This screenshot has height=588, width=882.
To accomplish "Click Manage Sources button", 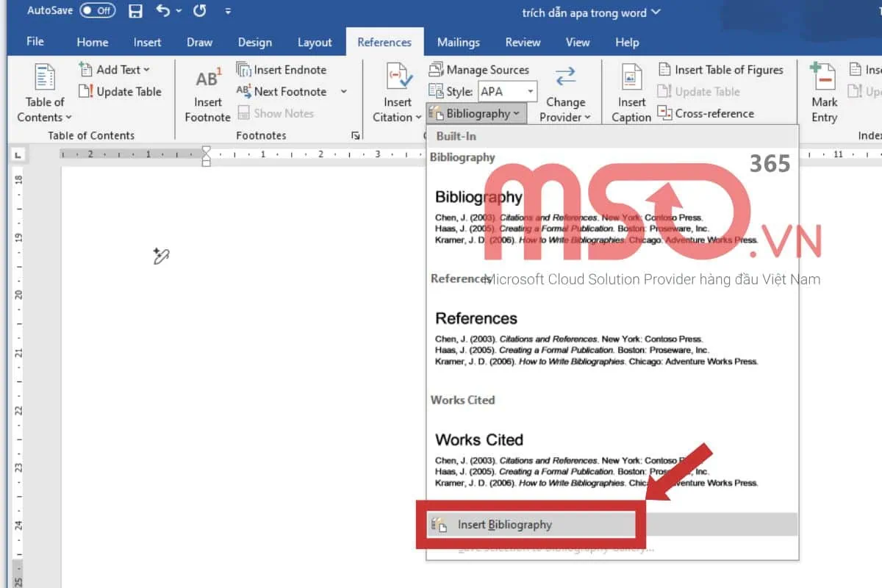I will [x=479, y=70].
